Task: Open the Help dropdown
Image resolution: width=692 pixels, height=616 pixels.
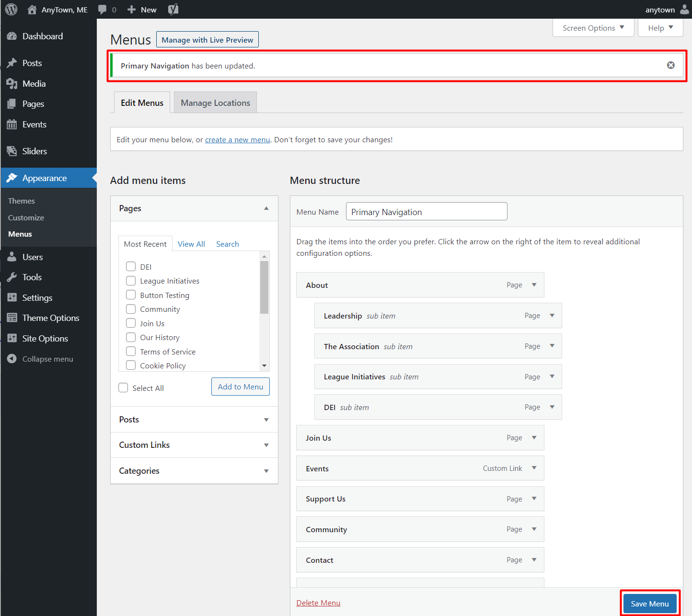Action: coord(660,28)
